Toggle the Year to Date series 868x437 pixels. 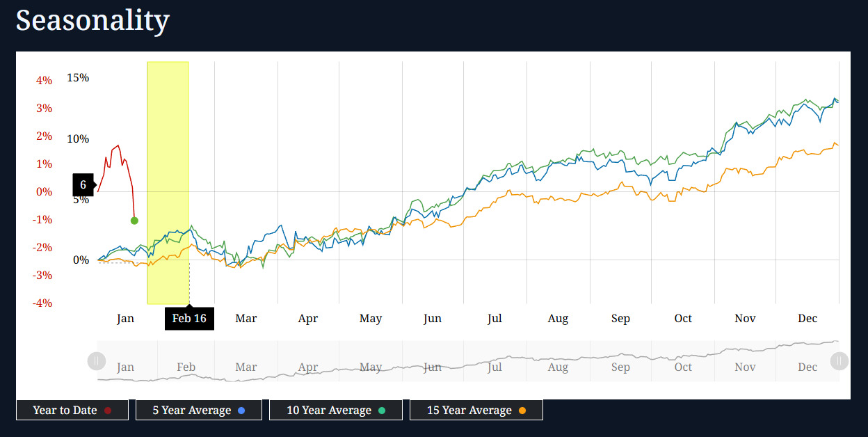pos(72,411)
